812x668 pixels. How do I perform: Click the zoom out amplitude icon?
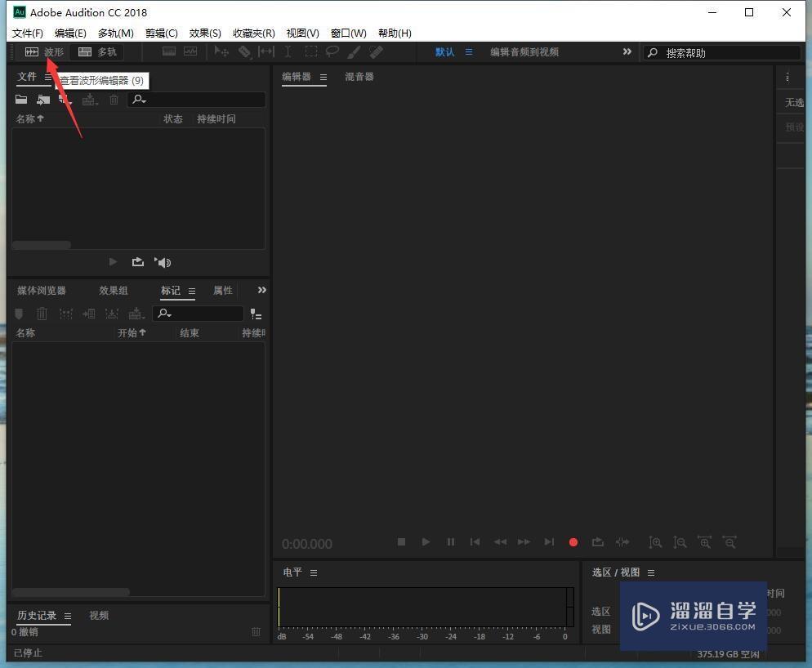coord(680,542)
